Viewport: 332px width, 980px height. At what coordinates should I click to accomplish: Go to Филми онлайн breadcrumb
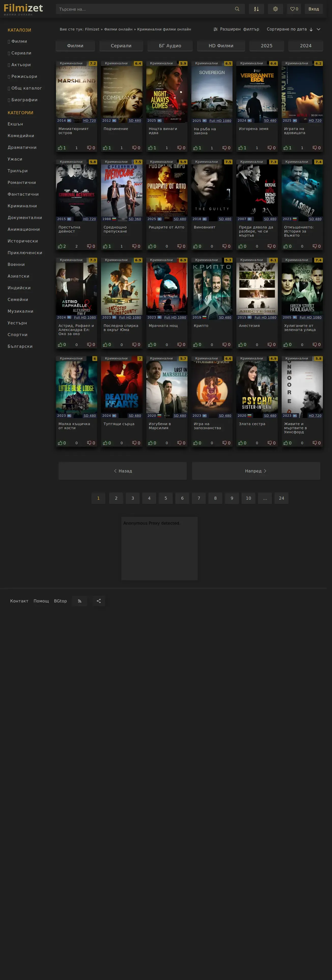pyautogui.click(x=118, y=29)
